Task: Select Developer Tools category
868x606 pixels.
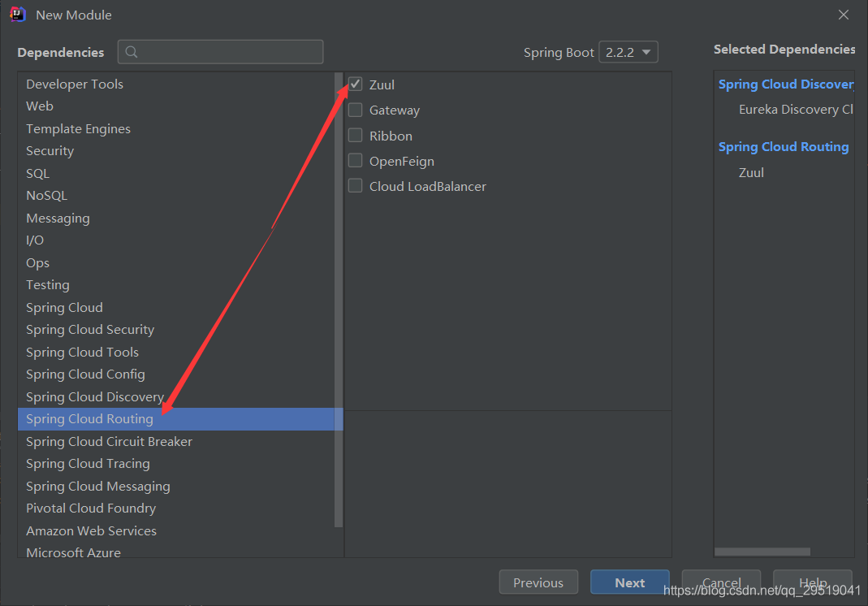Action: [75, 84]
